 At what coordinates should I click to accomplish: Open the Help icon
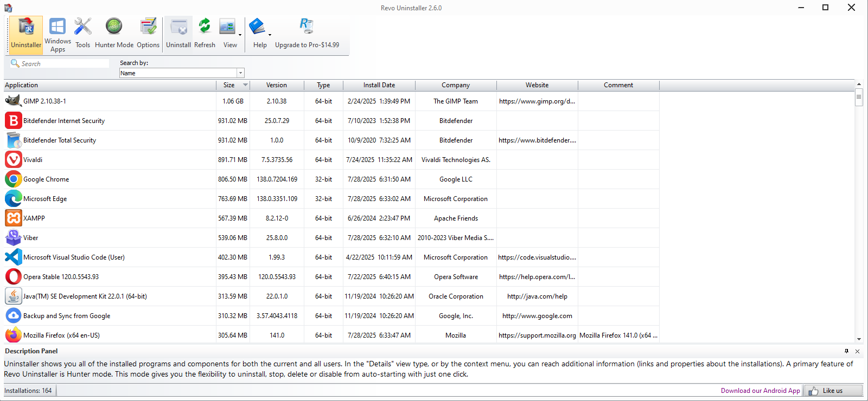(x=259, y=34)
